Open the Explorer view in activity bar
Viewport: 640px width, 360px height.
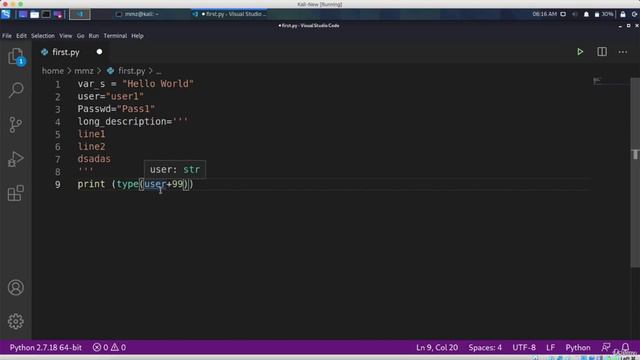point(16,56)
